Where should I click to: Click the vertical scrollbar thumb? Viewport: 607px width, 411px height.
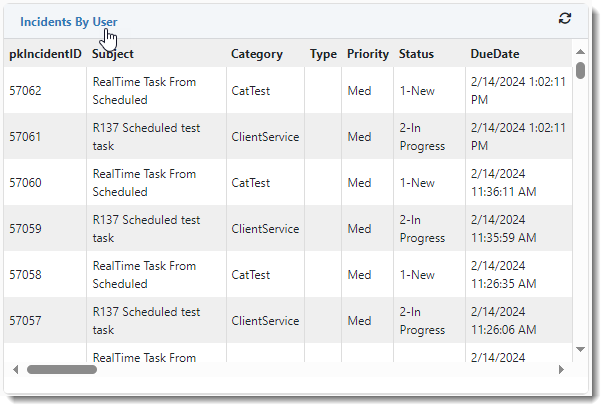pyautogui.click(x=581, y=70)
